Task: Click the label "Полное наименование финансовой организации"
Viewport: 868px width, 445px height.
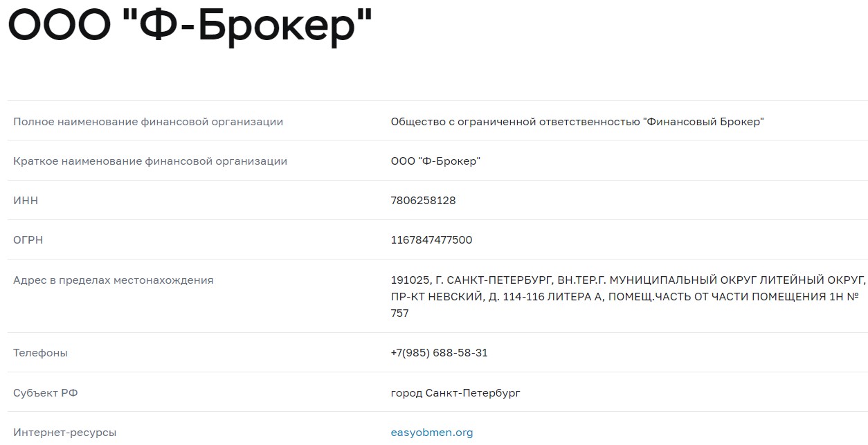Action: (x=148, y=122)
